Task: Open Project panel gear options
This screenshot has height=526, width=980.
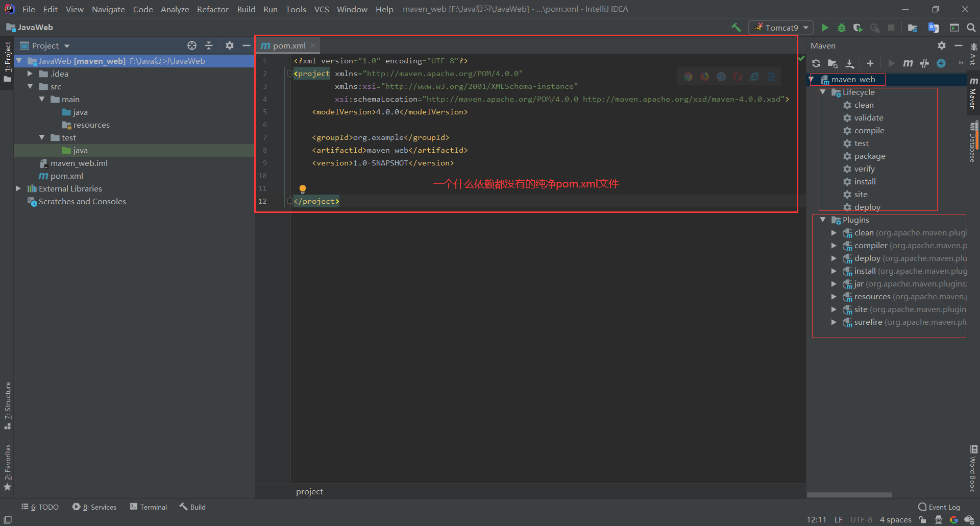Action: click(x=230, y=45)
